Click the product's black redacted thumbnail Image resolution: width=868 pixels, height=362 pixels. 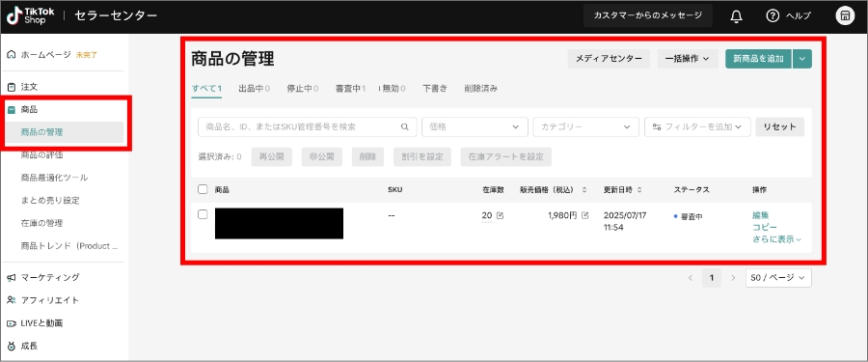coord(279,223)
